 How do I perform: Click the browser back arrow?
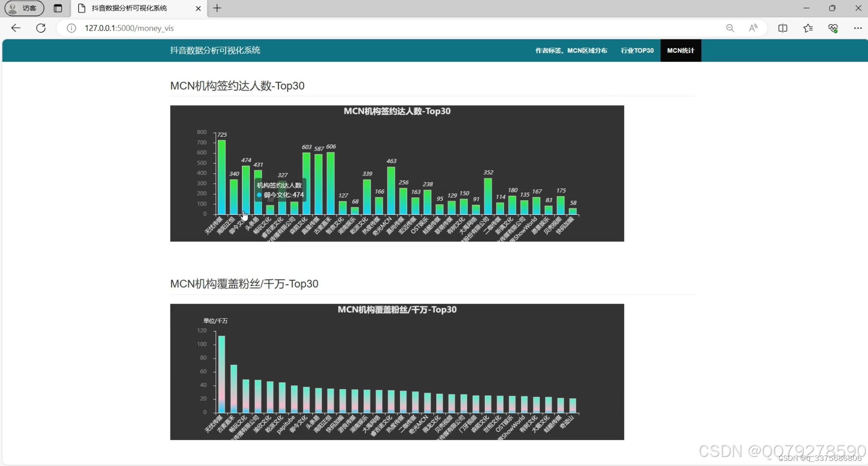[x=16, y=28]
